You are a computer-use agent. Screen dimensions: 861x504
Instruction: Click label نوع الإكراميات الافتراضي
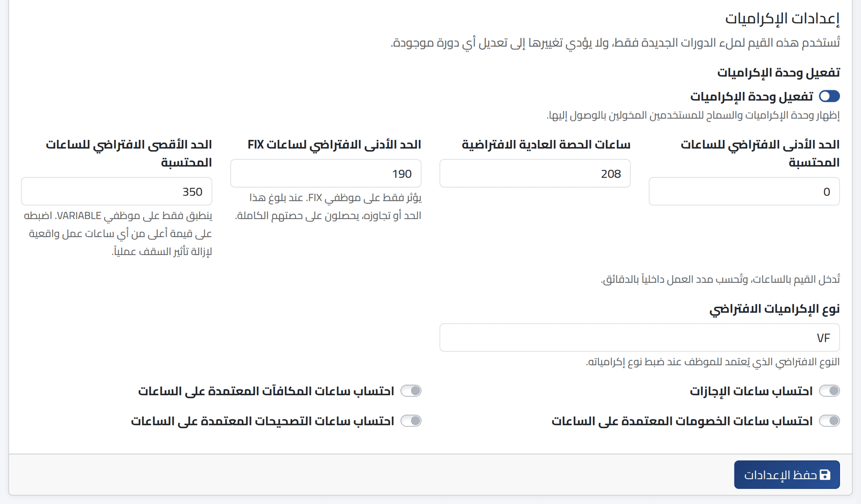click(x=774, y=309)
